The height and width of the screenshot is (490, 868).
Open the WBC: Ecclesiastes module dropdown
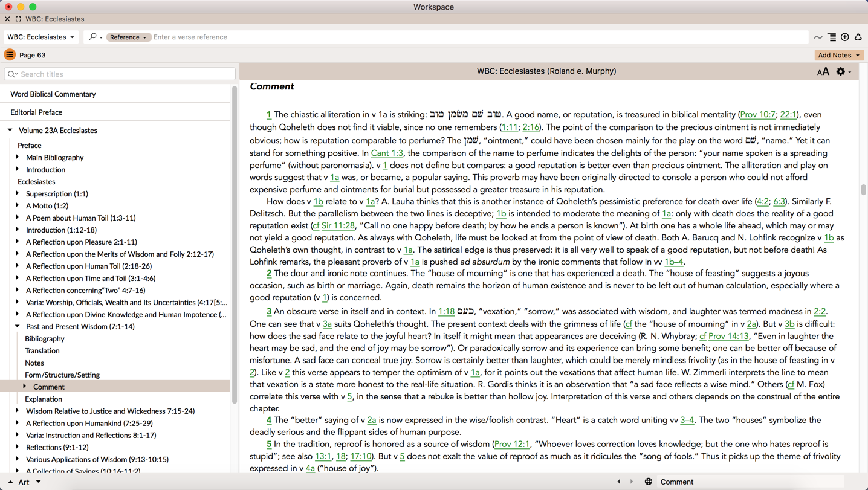(40, 37)
